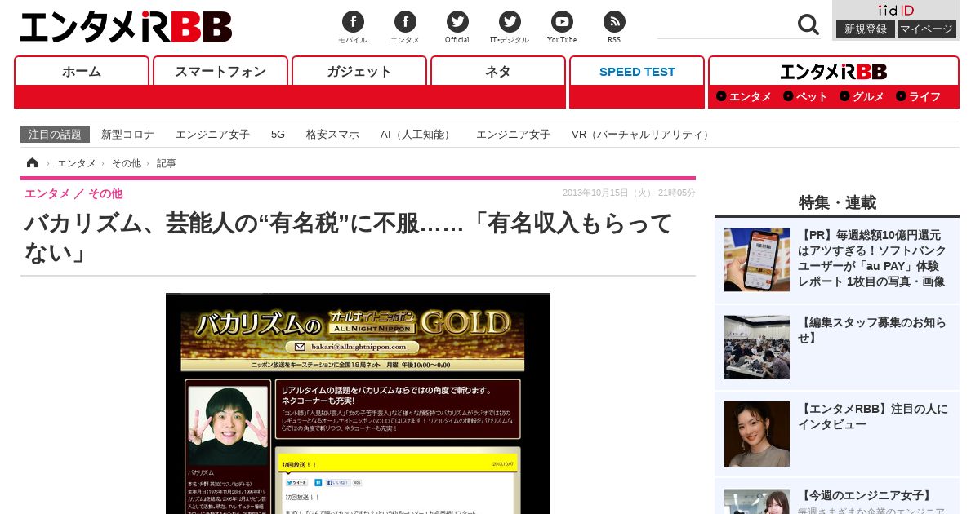Click pink その他 category label above headline
The image size is (980, 514).
coord(105,193)
